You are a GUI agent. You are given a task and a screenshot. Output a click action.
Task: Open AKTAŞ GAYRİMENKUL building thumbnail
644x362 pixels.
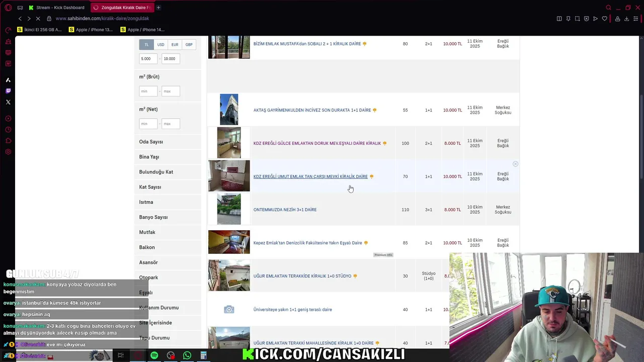(229, 109)
